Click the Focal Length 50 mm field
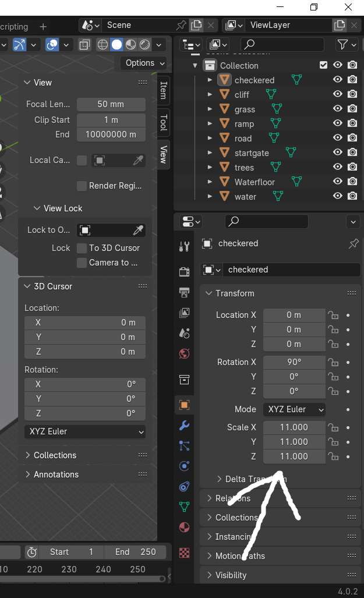The image size is (364, 598). pos(111,104)
